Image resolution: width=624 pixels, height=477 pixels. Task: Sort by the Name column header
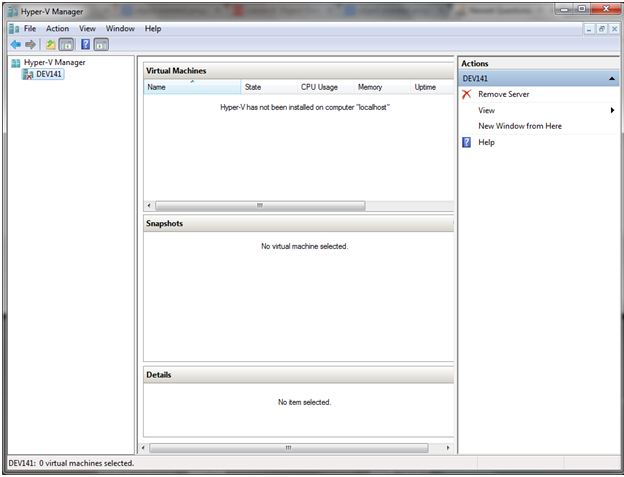192,87
